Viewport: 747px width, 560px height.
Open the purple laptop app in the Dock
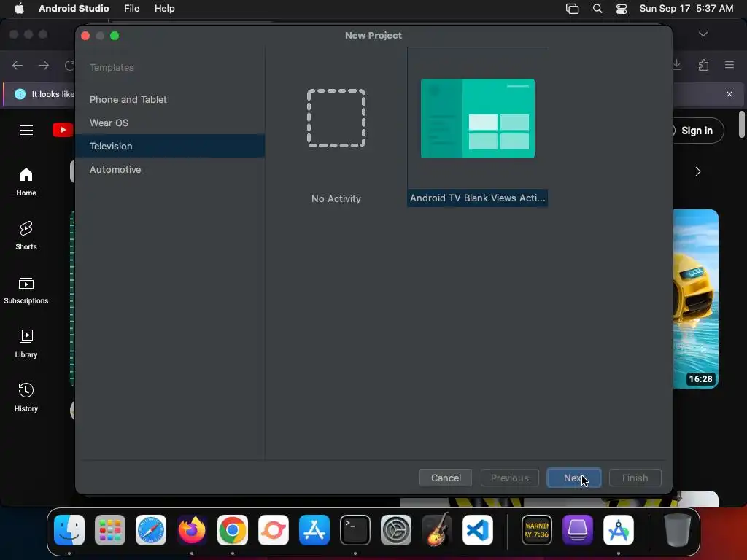[x=578, y=530]
